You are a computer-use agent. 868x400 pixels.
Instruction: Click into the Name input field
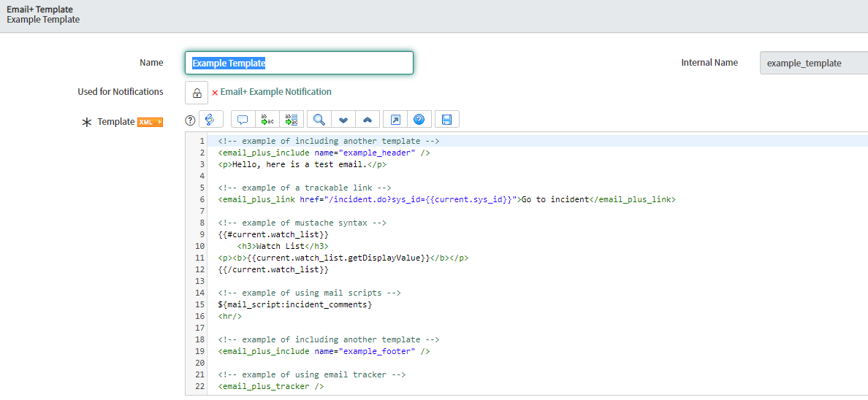tap(299, 63)
